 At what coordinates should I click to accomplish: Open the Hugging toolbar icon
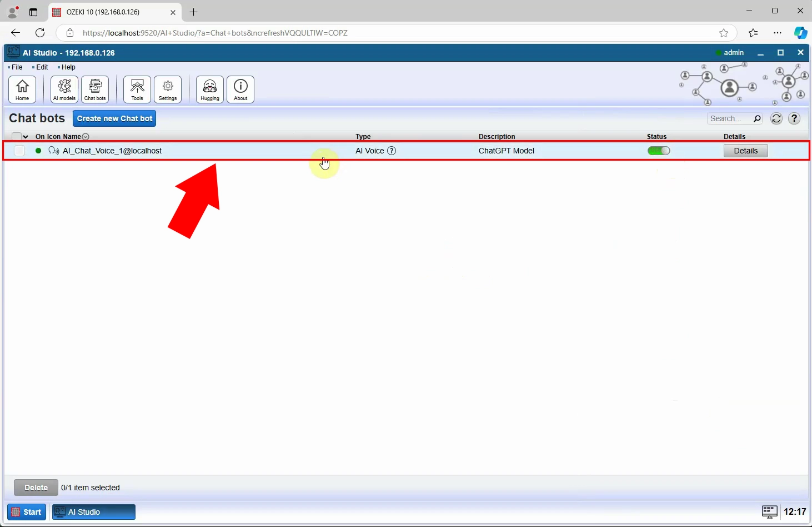pos(210,90)
